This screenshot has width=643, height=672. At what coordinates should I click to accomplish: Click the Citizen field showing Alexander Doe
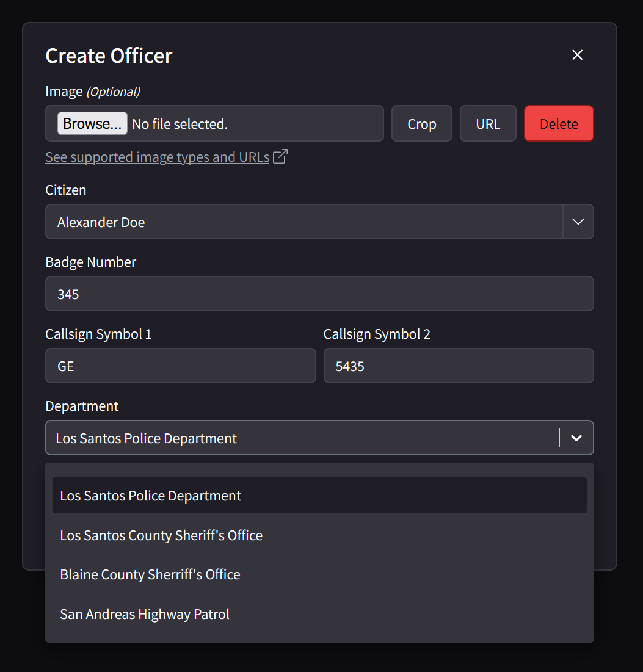[x=303, y=222]
